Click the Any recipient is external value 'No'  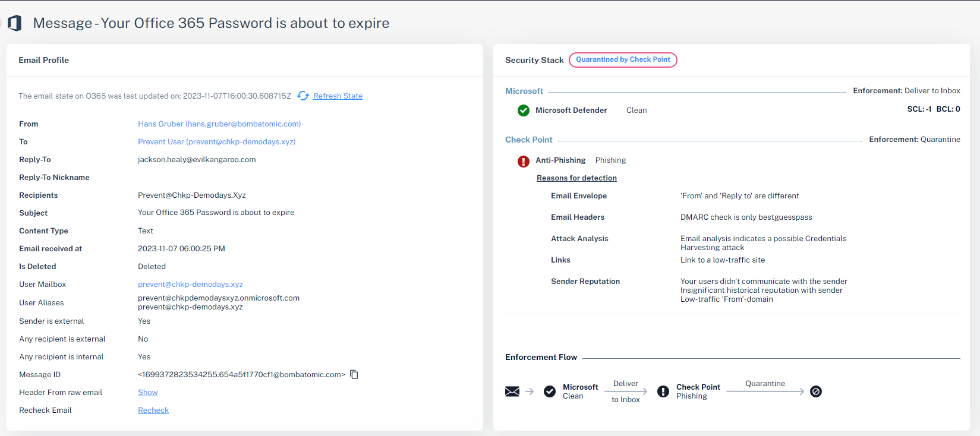[143, 339]
